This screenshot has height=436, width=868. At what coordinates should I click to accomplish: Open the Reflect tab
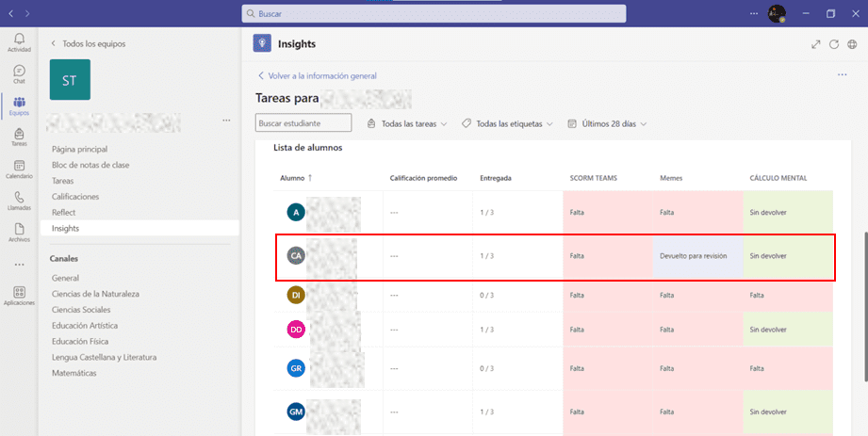click(x=64, y=213)
